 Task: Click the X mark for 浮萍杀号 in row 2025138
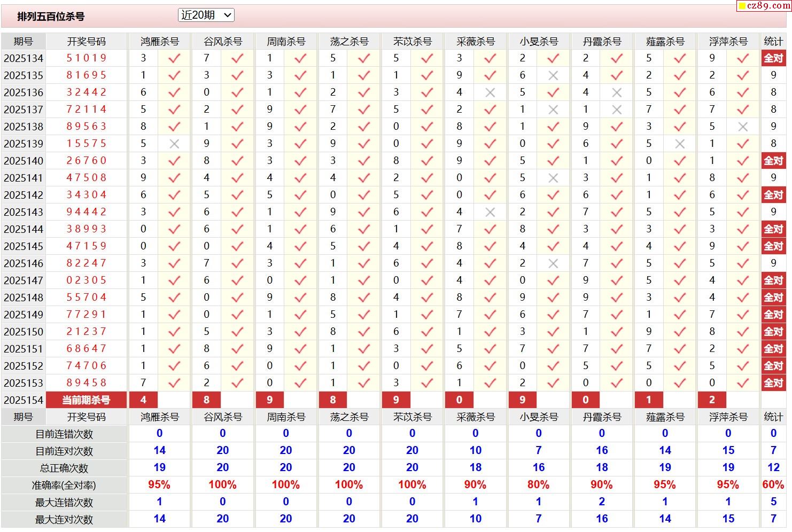(743, 127)
